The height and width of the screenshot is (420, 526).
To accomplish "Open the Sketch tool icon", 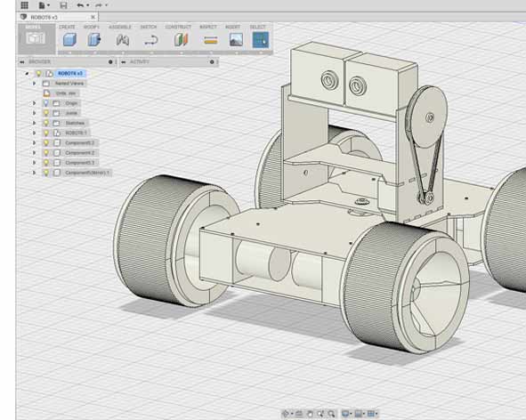I will coord(151,41).
